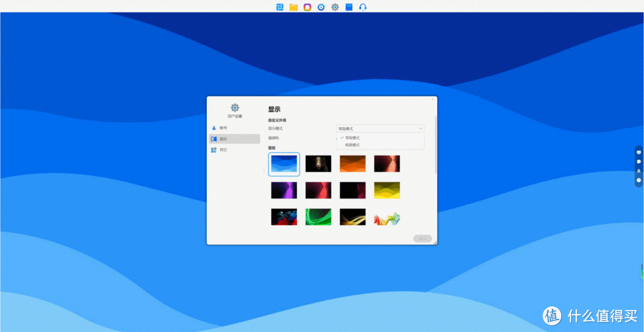This screenshot has width=644, height=332.
Task: Choose the orange waves wallpaper thumbnail
Action: click(352, 164)
